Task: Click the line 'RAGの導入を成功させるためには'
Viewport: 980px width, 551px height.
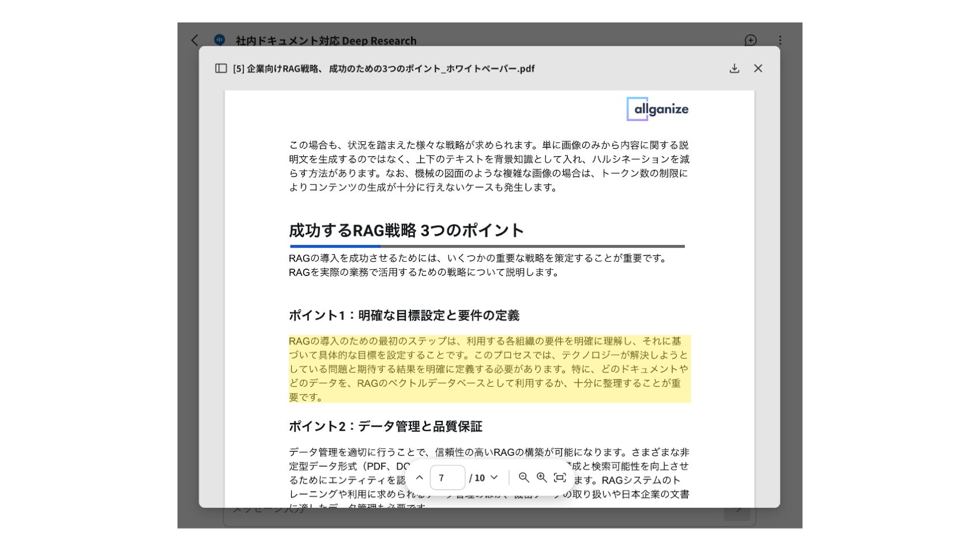Action: (x=479, y=258)
